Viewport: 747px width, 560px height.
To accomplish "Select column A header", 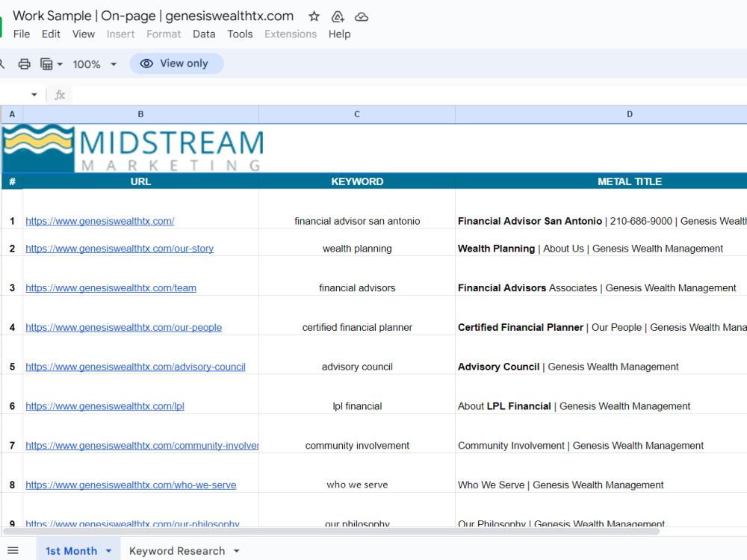I will tap(12, 114).
